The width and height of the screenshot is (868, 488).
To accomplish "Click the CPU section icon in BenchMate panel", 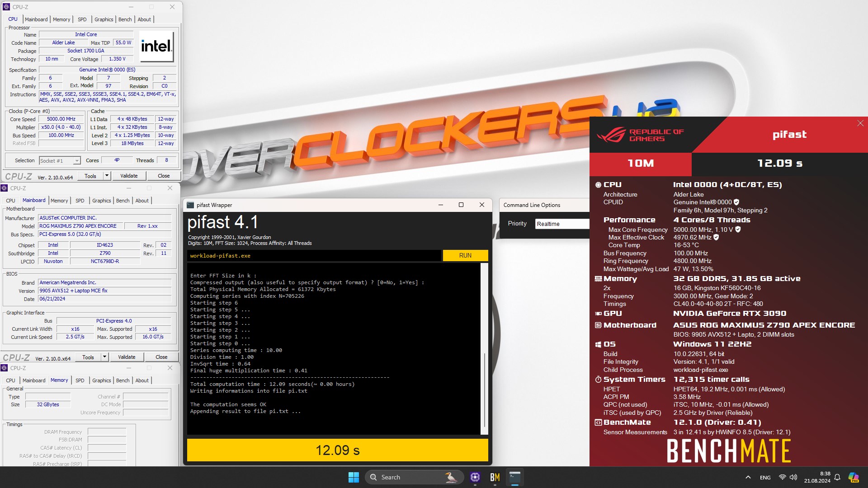I will [598, 185].
